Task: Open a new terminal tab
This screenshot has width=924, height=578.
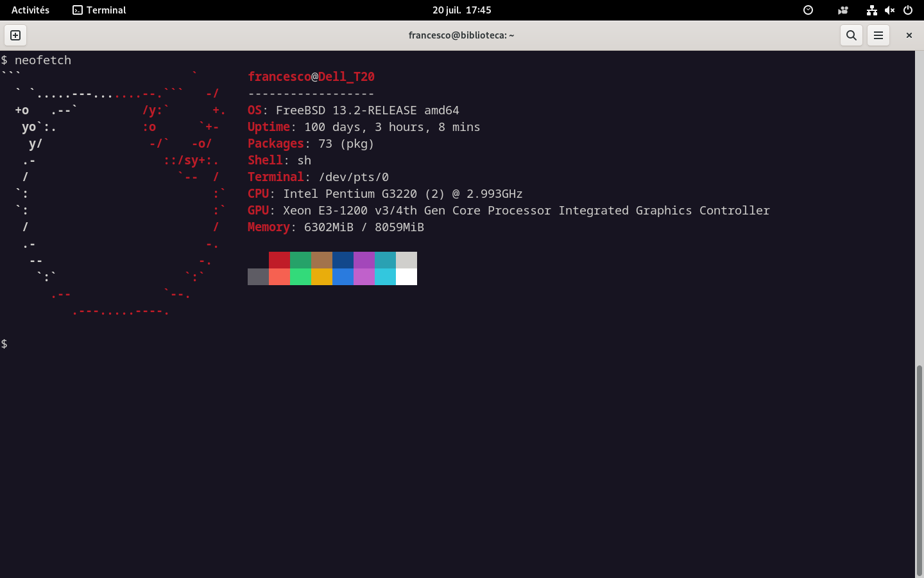Action: click(15, 35)
